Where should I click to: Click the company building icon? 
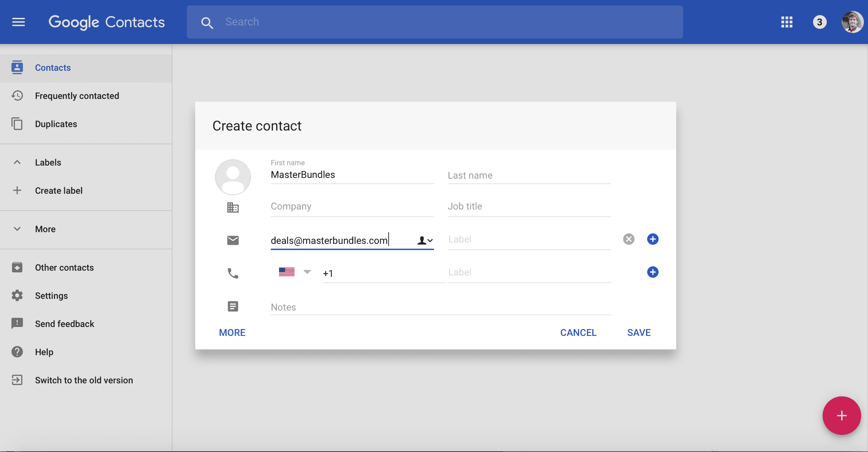click(x=233, y=207)
